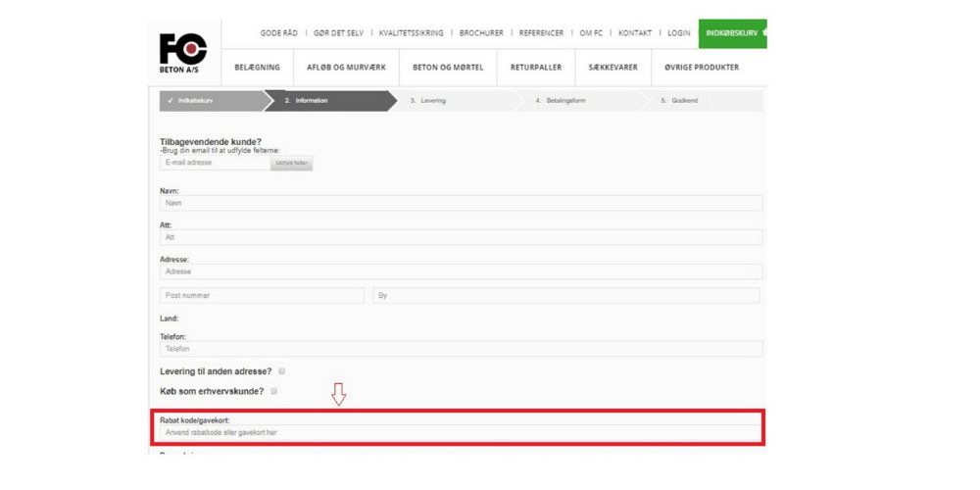The height and width of the screenshot is (490, 980).
Task: Follow the Login link in top bar
Action: click(x=678, y=33)
